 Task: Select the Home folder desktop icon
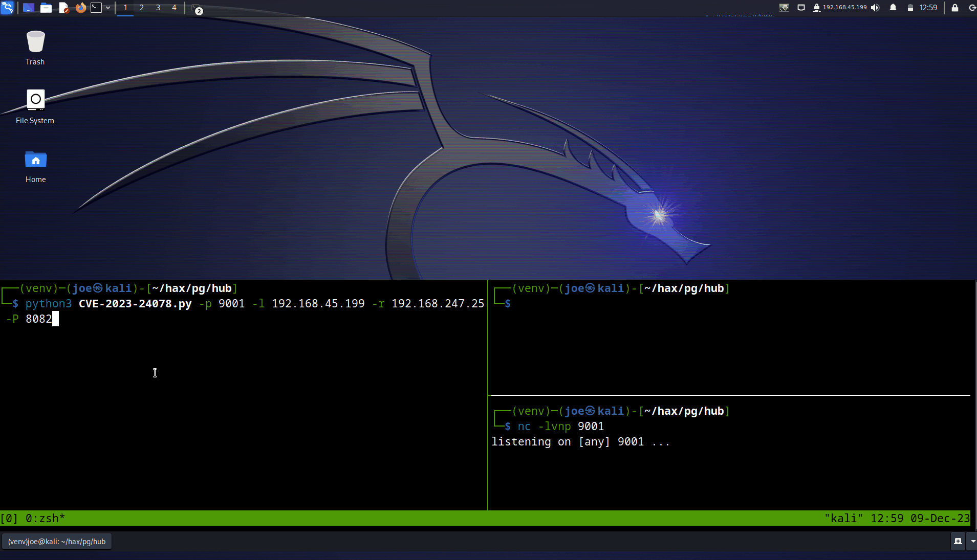click(x=35, y=167)
